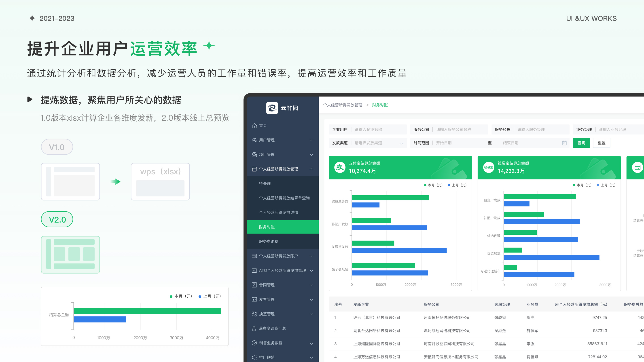Toggle 本月（元） legend in Alipay chart

pyautogui.click(x=433, y=185)
